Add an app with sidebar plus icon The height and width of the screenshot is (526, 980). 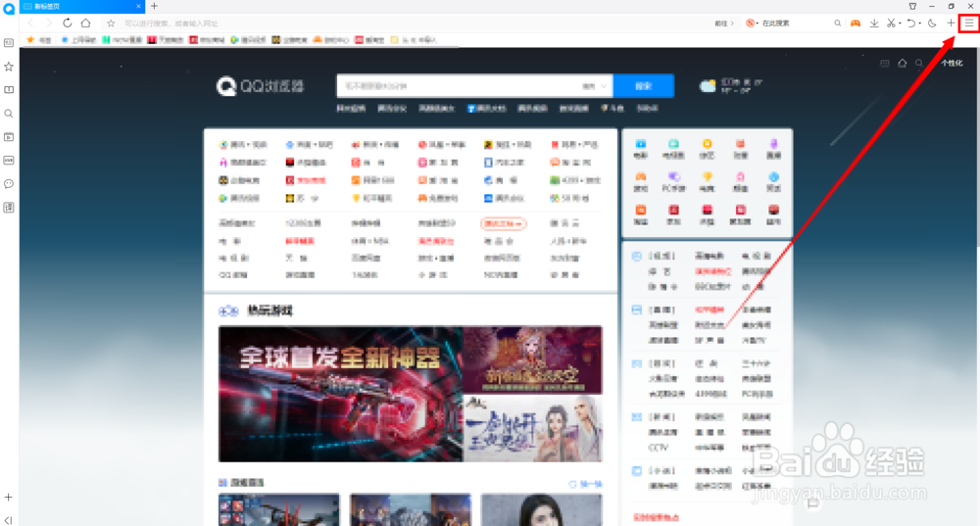9,498
